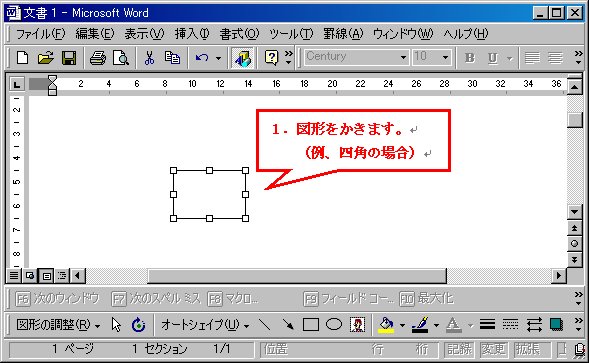The width and height of the screenshot is (589, 363).
Task: Open the 挿入(I) menu
Action: coord(192,34)
